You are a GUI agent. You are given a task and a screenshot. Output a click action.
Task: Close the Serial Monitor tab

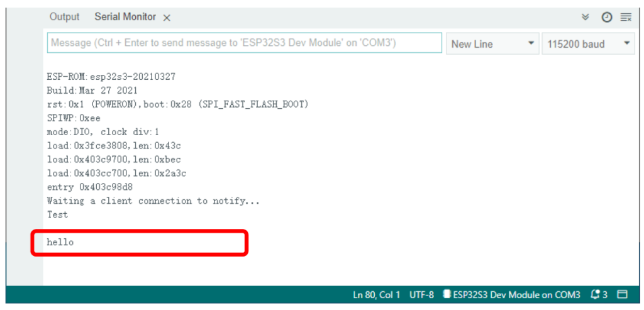[166, 18]
